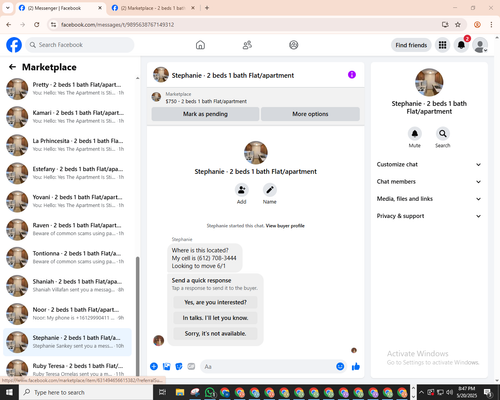Open the Tontionna conversation in the list
This screenshot has height=400, width=500.
[x=68, y=257]
